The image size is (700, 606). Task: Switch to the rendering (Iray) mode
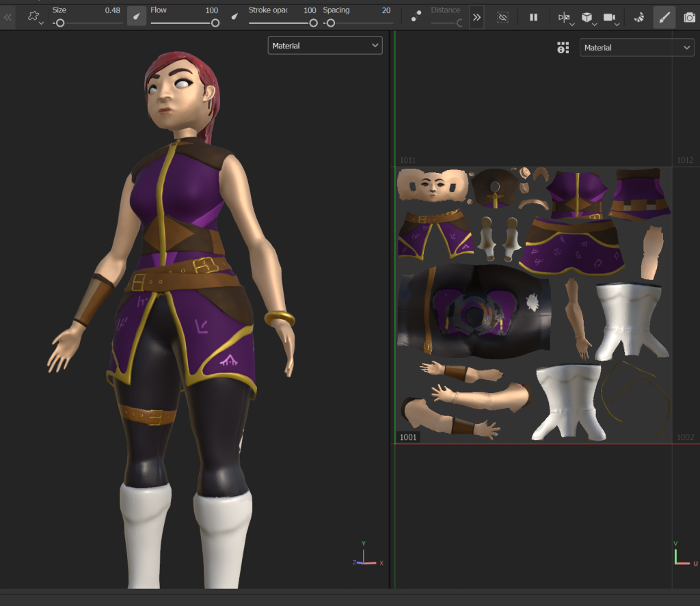coord(639,17)
